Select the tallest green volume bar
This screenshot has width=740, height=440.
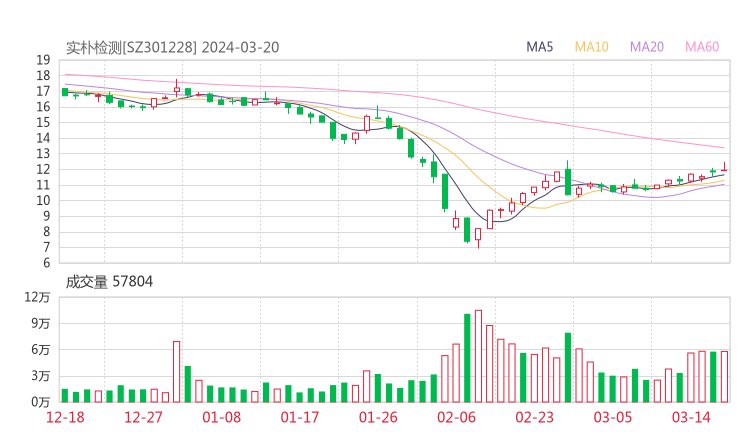tap(467, 358)
